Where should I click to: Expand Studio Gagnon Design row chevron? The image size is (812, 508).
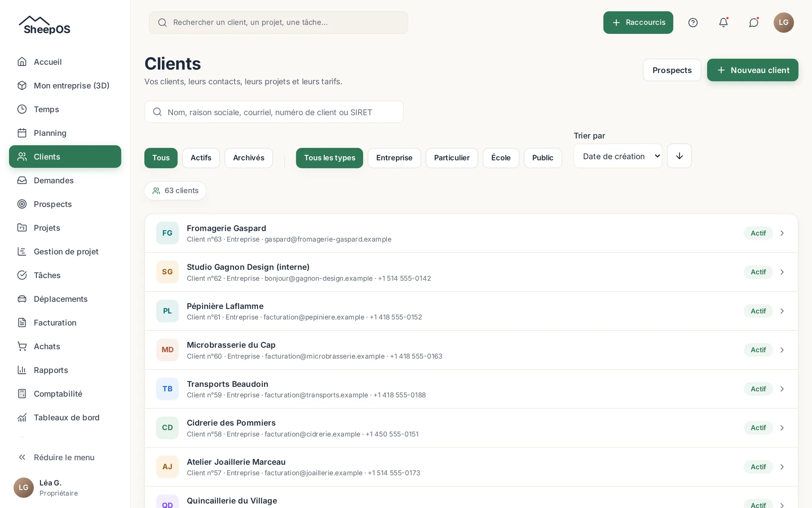pos(782,272)
